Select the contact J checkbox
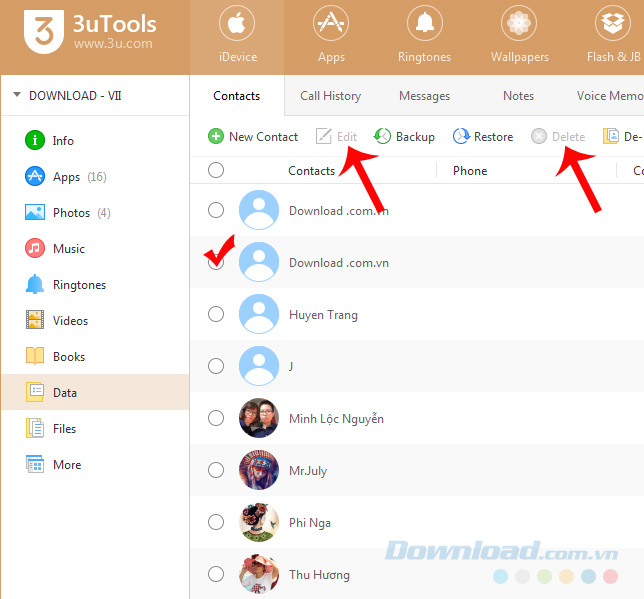644x599 pixels. (216, 366)
